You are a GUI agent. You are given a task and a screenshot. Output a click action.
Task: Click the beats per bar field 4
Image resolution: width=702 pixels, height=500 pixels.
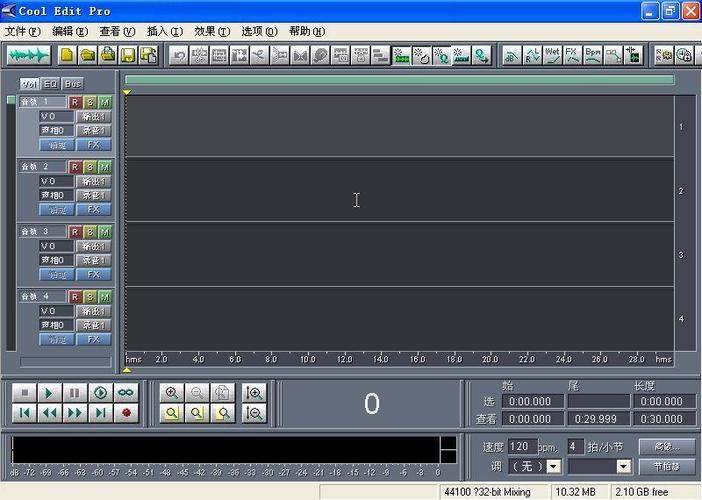(576, 447)
